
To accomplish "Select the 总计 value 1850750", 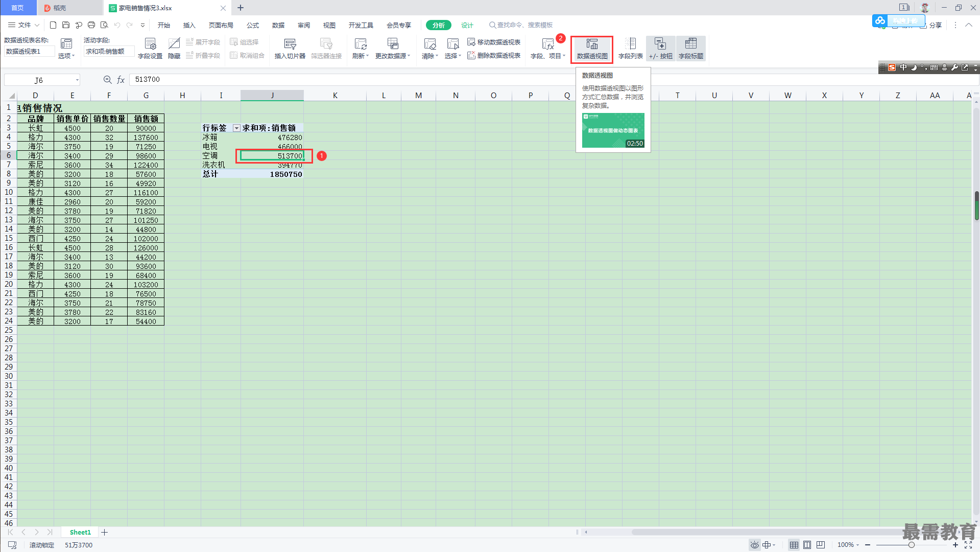I will pos(272,174).
